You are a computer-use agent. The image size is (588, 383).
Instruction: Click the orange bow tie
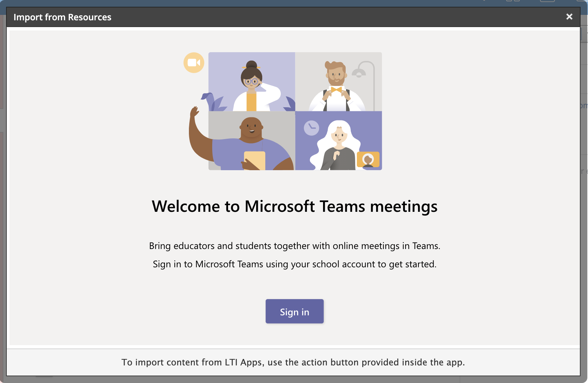point(336,90)
